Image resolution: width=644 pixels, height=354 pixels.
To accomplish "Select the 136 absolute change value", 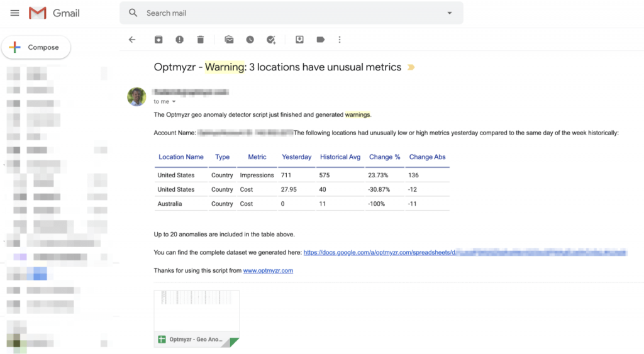I will coord(413,175).
